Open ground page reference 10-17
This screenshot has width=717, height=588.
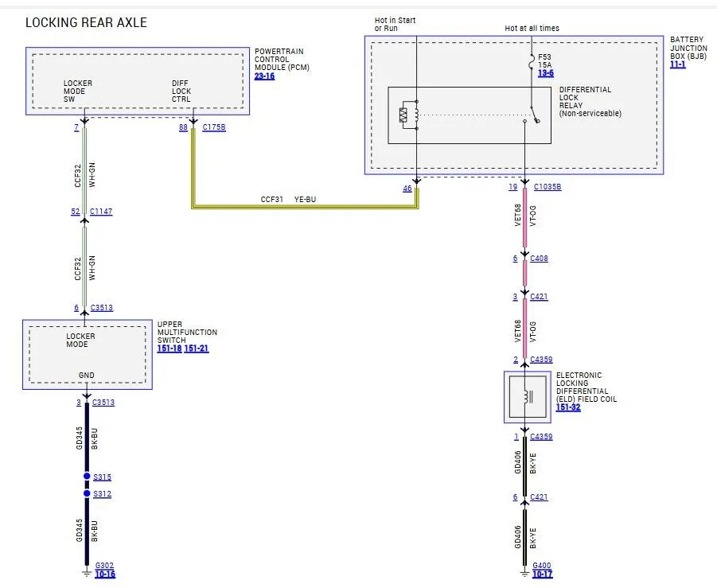543,574
